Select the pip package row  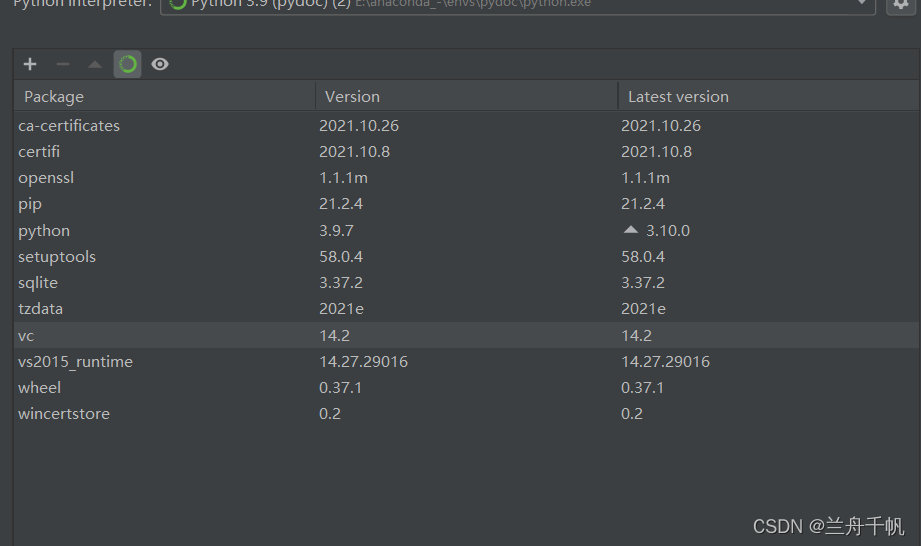point(30,204)
